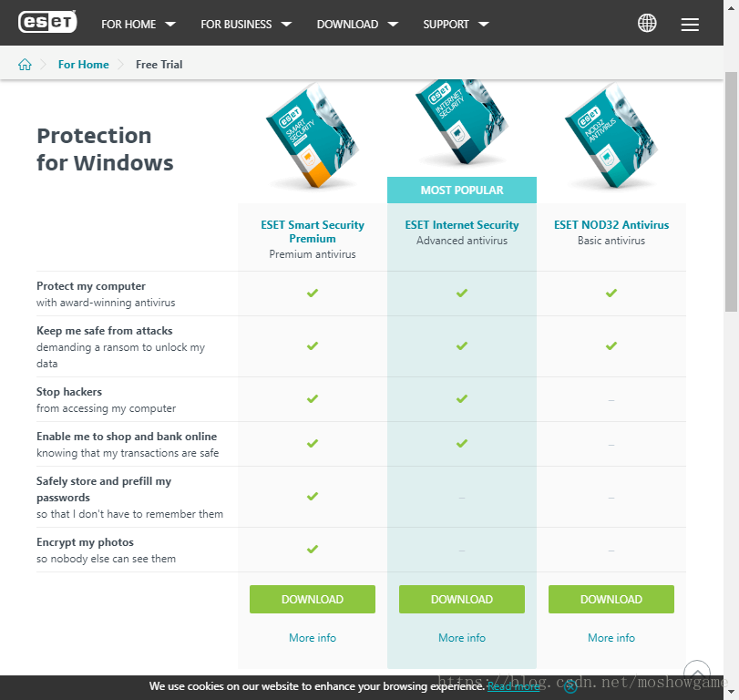This screenshot has width=739, height=700.
Task: Open the FOR BUSINESS menu
Action: tap(236, 24)
